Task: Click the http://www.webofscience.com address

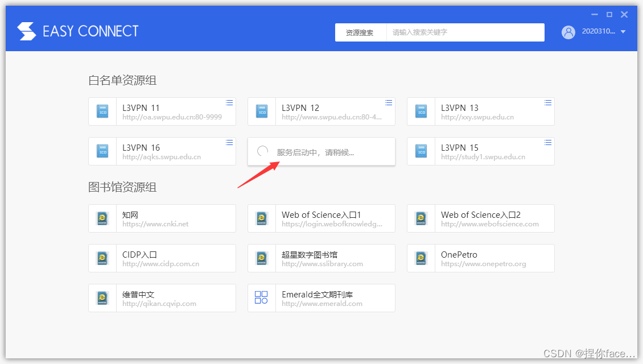Action: coord(489,224)
